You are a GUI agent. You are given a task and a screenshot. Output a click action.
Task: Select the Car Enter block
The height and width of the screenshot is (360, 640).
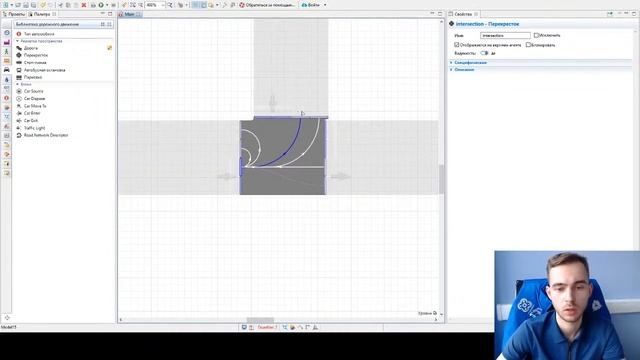[x=32, y=113]
